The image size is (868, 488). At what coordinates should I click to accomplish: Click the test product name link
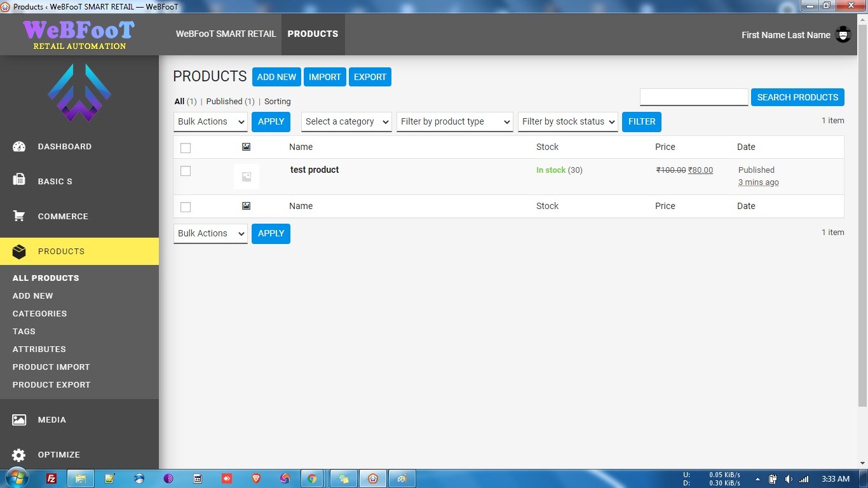click(x=315, y=170)
